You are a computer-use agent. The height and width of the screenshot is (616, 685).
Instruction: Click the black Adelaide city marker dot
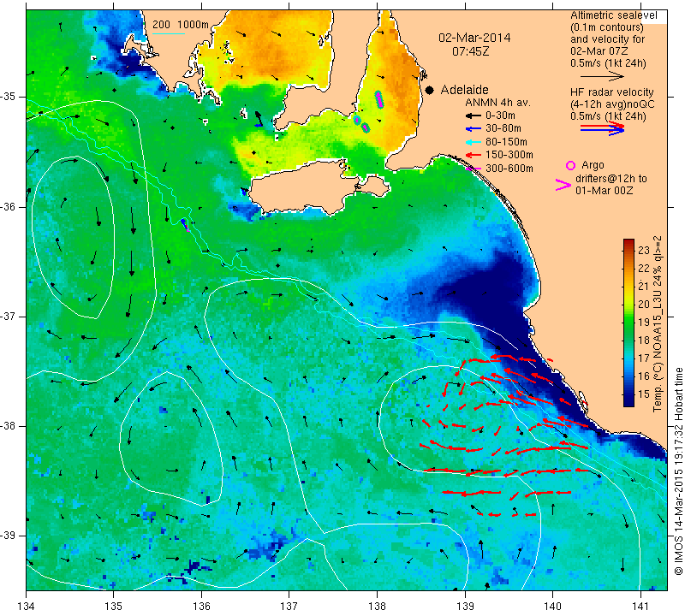(430, 90)
